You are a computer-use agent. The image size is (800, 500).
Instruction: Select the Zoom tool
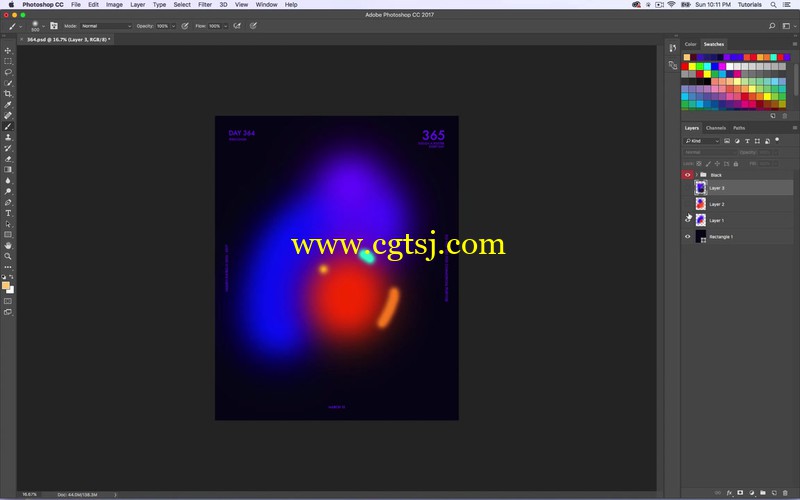[x=8, y=256]
